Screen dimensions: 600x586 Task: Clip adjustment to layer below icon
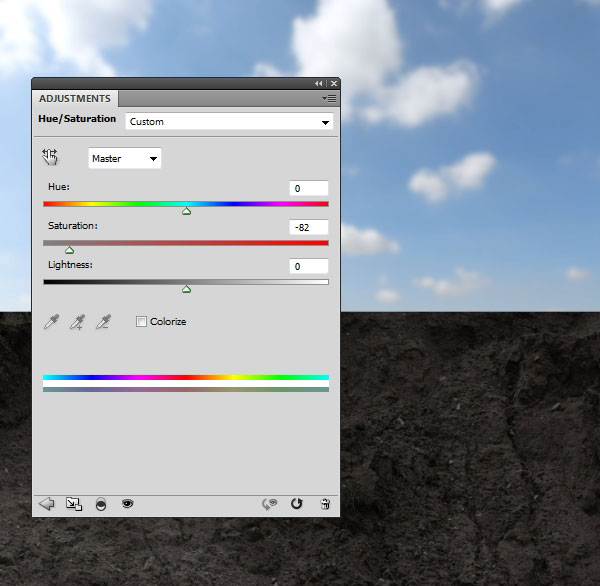click(x=101, y=504)
